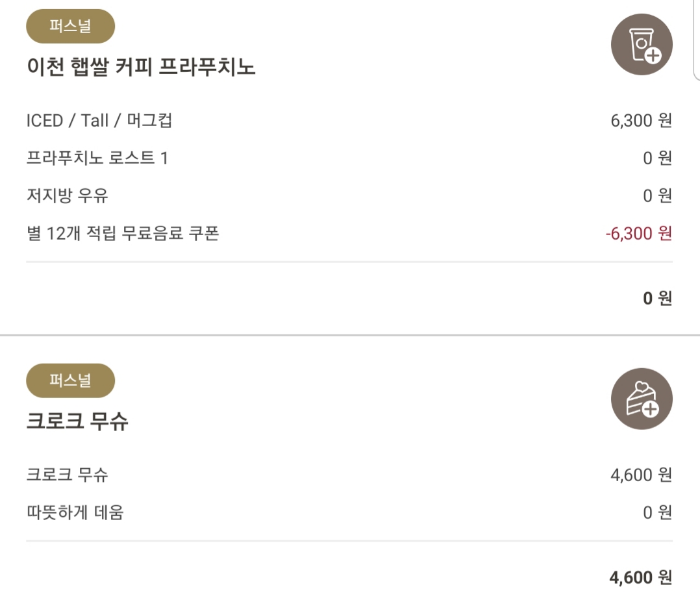The width and height of the screenshot is (700, 613).
Task: Open the bold 크로크 무슈 heading
Action: 77,421
